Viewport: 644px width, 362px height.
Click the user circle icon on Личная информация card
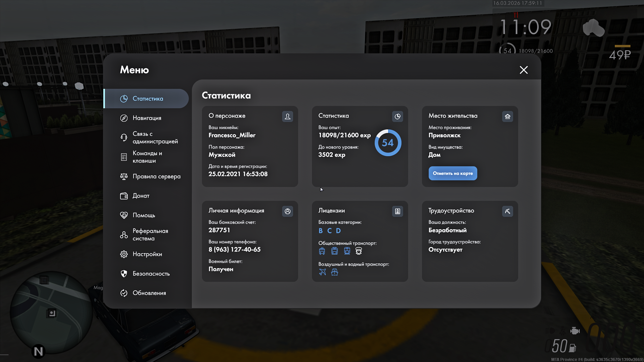pos(287,211)
